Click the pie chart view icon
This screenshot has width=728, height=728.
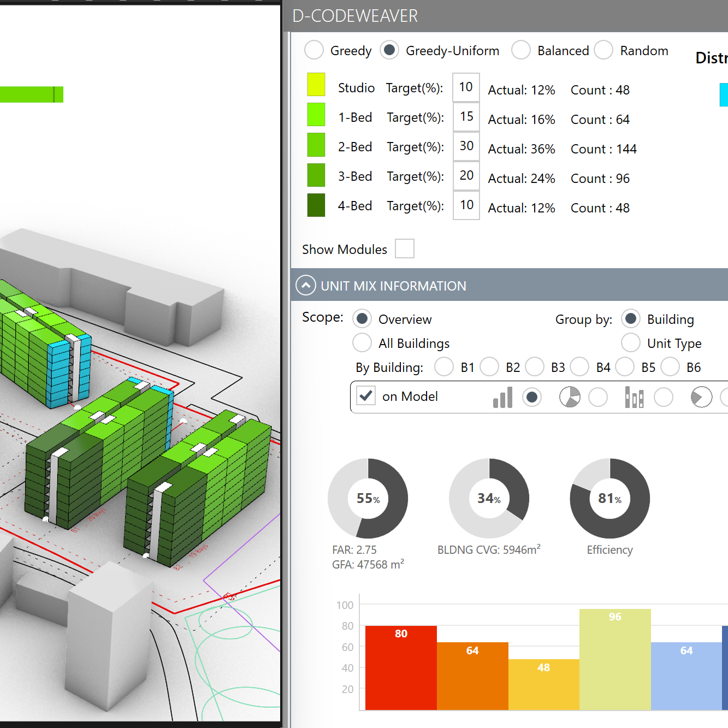(570, 398)
